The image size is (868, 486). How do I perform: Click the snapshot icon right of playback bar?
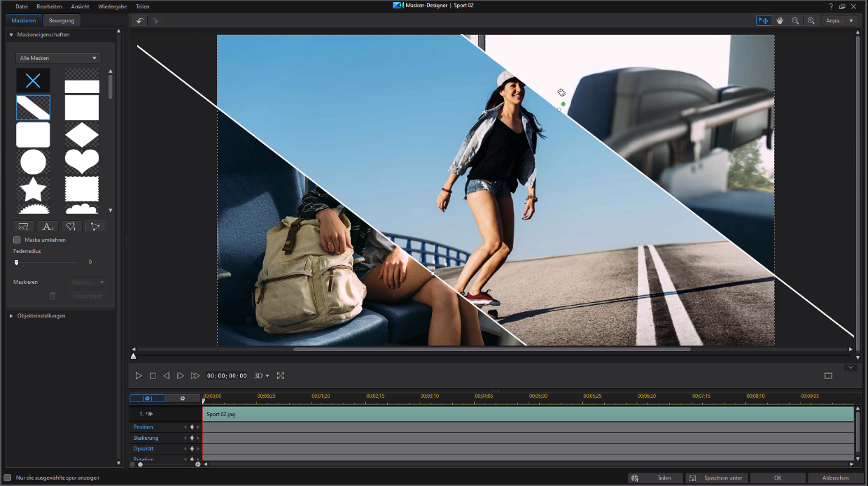[828, 376]
